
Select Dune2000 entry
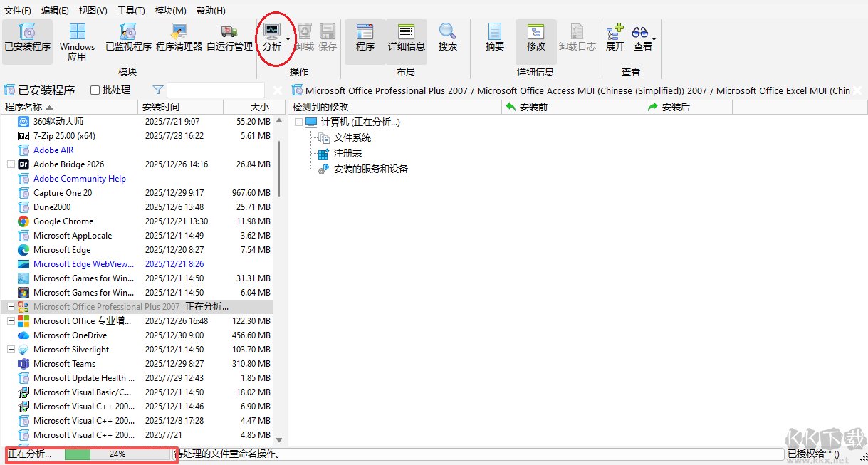pos(137,207)
